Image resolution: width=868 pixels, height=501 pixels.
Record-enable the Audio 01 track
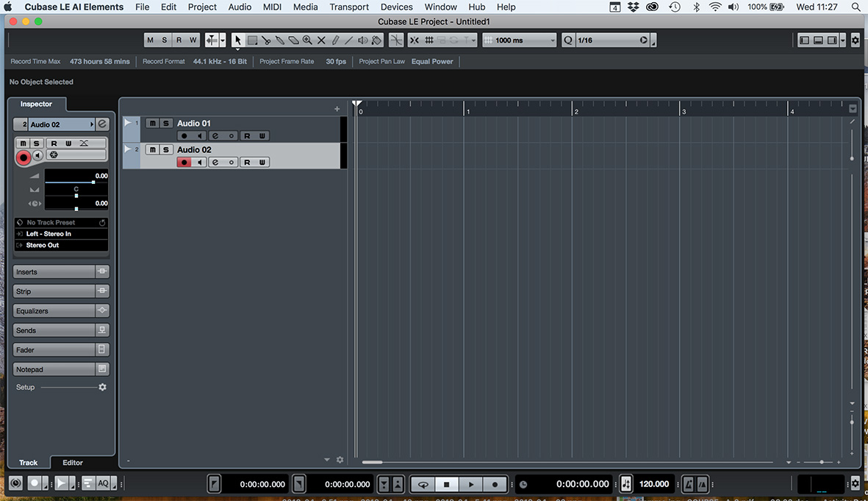click(x=184, y=136)
